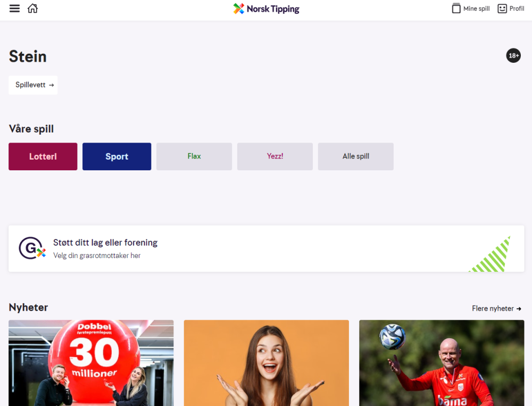The image size is (532, 406).
Task: Click the Norsk Tipping logo
Action: (x=266, y=9)
